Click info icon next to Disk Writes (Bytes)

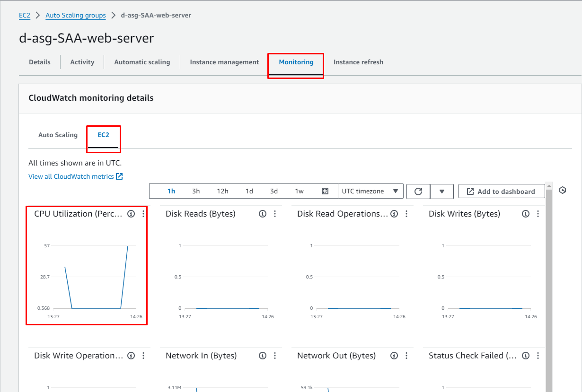click(525, 214)
